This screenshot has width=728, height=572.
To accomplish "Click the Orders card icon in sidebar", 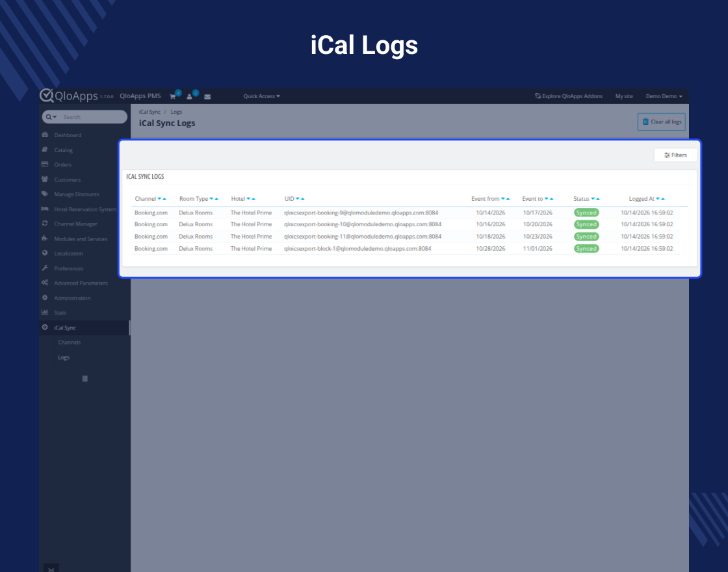I will (45, 164).
